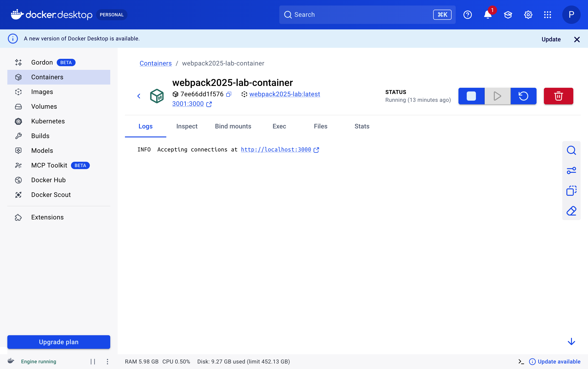Screen dimensions: 588x369
Task: Stop the running container
Action: 471,96
